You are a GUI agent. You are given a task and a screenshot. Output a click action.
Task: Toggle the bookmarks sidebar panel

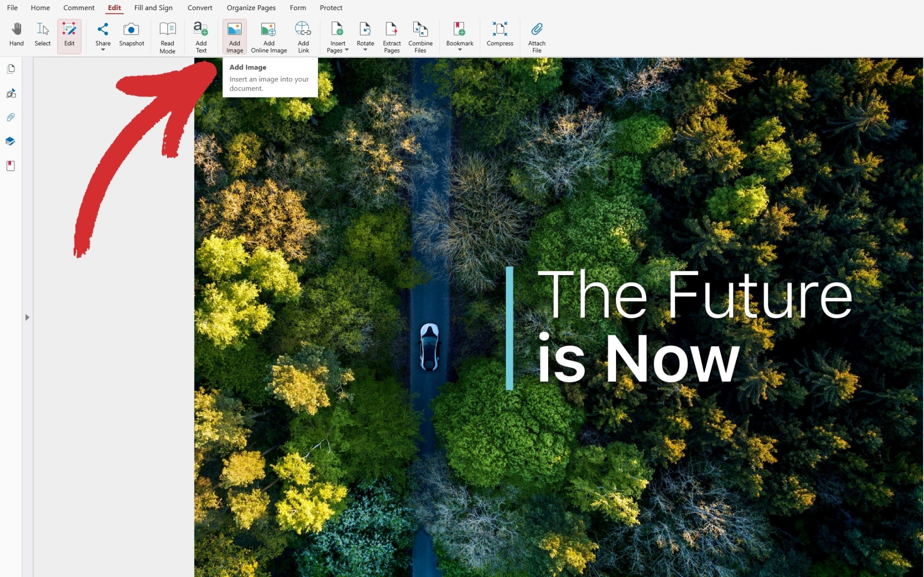[11, 166]
